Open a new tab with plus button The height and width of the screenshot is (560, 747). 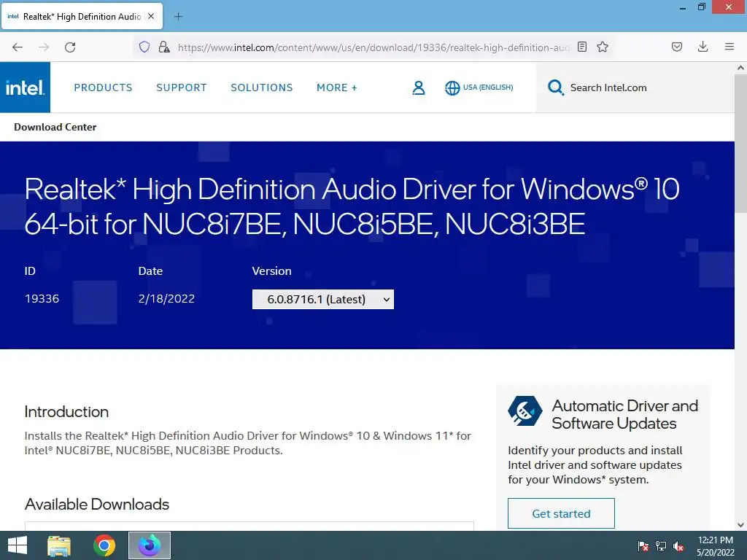[x=178, y=17]
